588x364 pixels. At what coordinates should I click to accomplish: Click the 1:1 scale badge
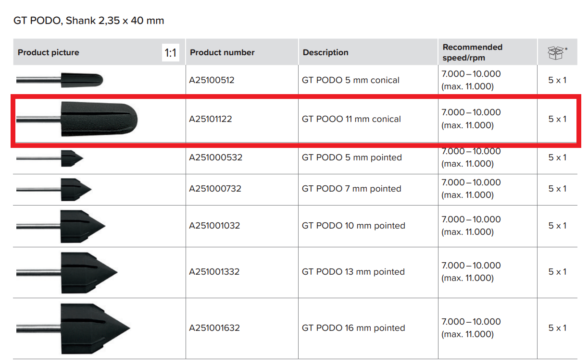point(171,53)
